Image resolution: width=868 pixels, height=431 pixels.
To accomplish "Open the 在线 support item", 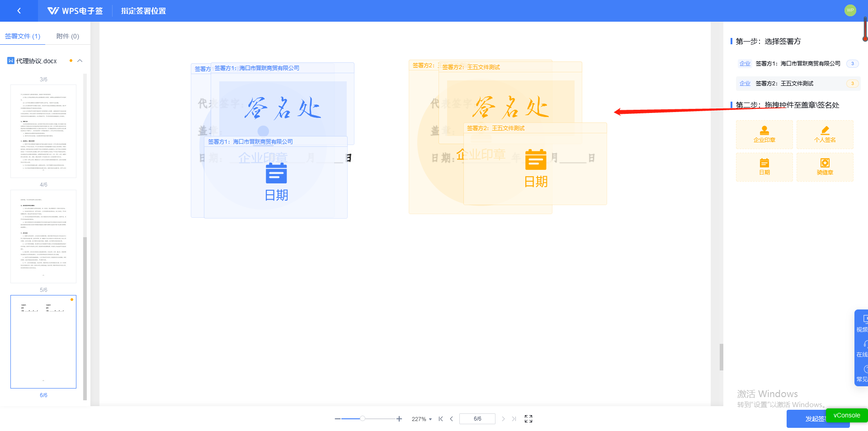I will (x=863, y=348).
